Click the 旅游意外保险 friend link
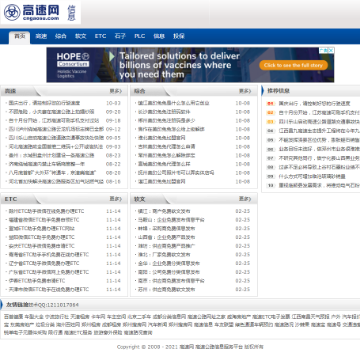Screen dimensions: 360x360 click(x=108, y=332)
